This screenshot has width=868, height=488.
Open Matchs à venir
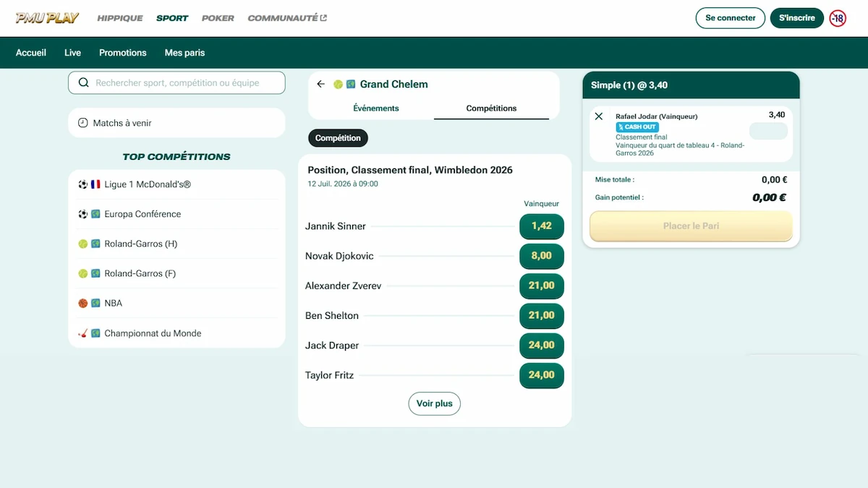tap(176, 123)
